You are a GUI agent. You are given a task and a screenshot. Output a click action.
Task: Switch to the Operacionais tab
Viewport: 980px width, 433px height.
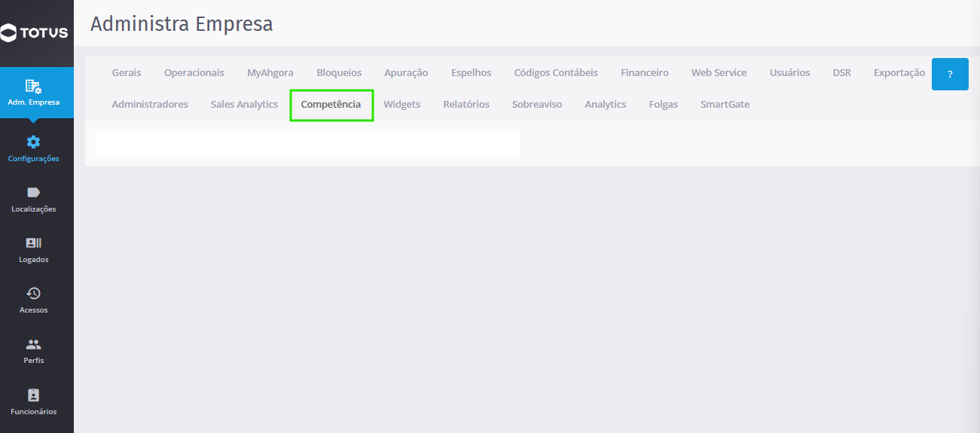coord(194,72)
